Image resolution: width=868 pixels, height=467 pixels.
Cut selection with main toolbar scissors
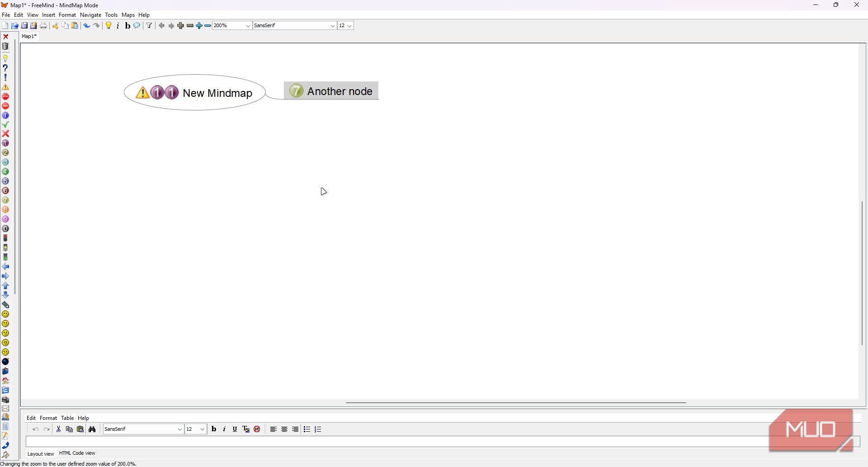56,26
